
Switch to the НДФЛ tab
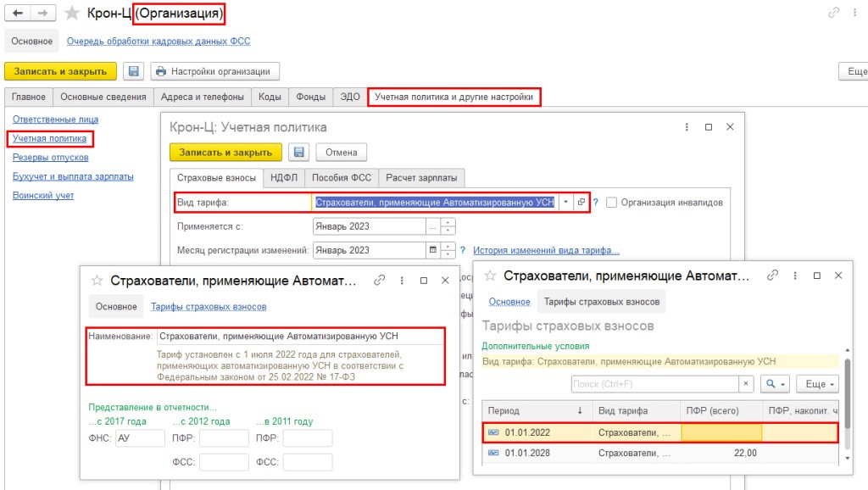point(283,177)
